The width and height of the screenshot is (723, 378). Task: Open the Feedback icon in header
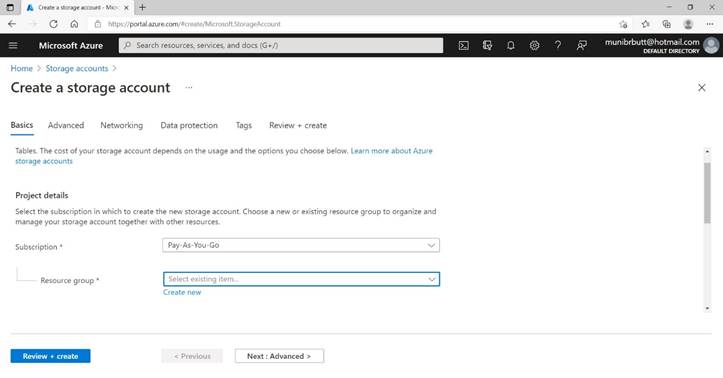(x=581, y=45)
